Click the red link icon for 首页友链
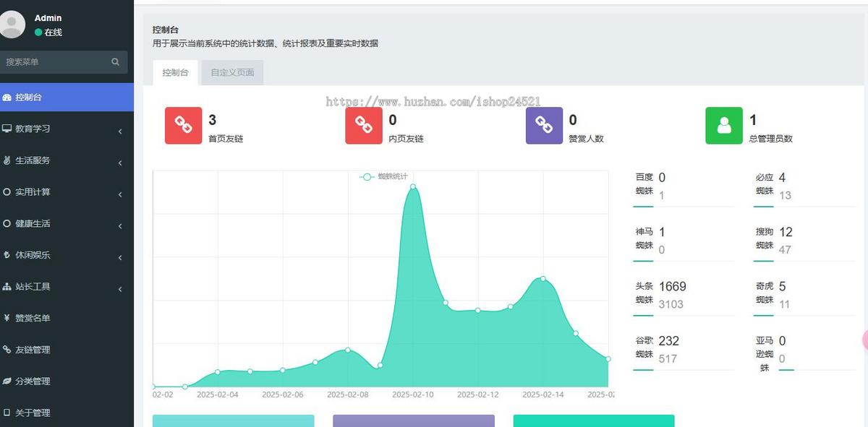Viewport: 868px width, 427px height. 184,126
